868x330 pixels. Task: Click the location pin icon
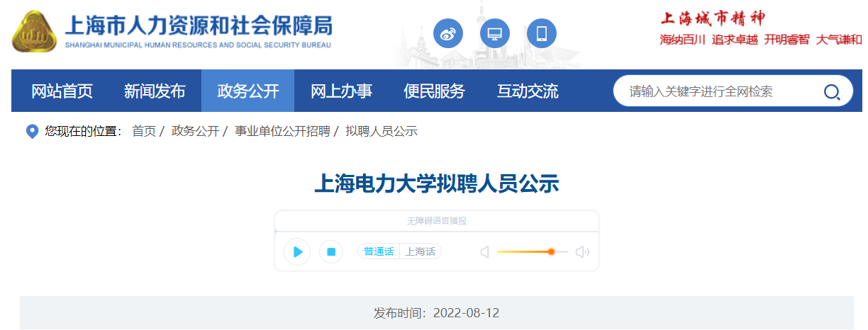tap(32, 132)
